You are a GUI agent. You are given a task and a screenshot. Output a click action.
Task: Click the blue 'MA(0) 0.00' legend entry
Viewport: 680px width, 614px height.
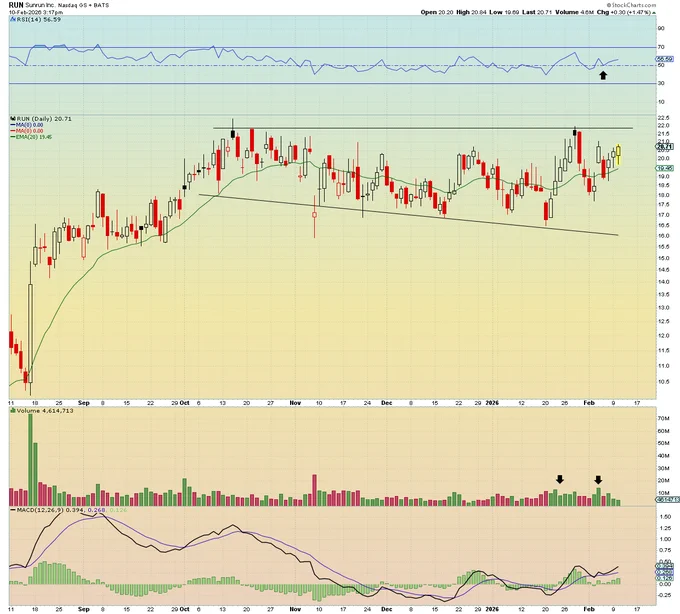(x=27, y=125)
